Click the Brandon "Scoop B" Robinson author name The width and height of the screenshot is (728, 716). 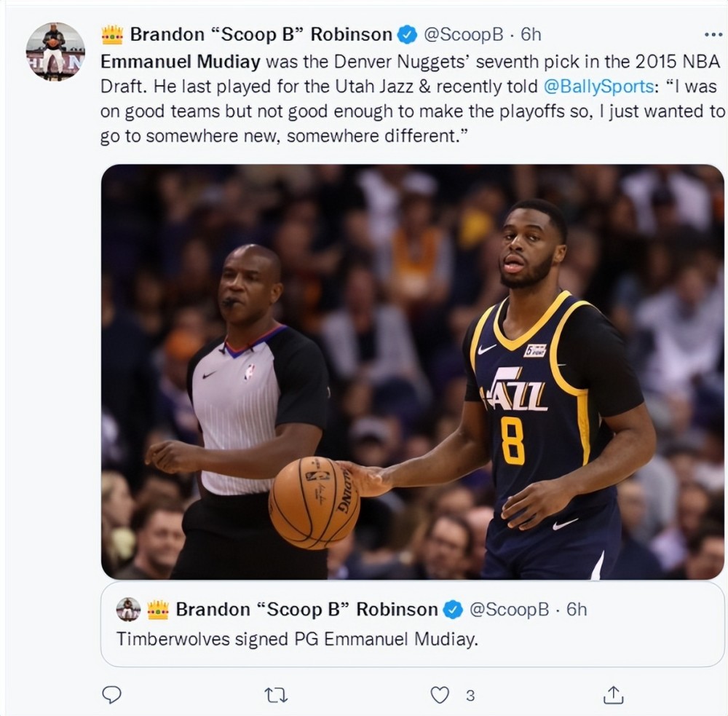pos(261,34)
